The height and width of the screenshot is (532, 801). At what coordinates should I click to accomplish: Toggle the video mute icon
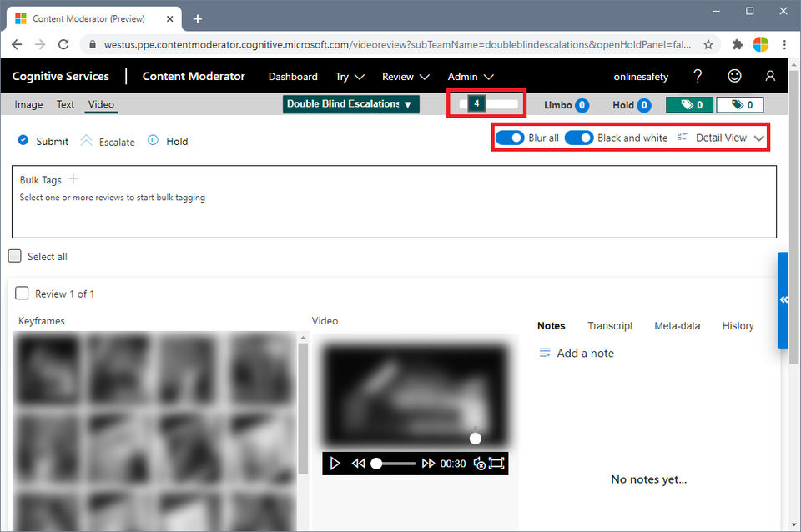[x=479, y=463]
